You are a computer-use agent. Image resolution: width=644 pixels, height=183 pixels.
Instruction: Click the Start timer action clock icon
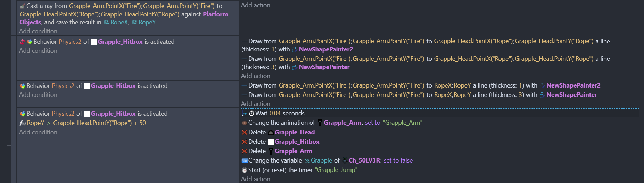pos(245,170)
